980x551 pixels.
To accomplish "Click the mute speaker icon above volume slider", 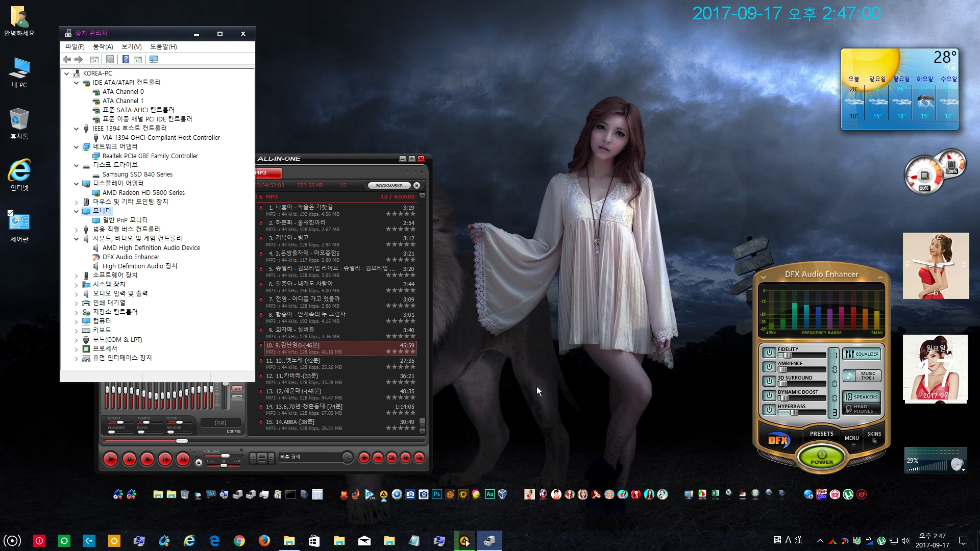I will [x=241, y=450].
